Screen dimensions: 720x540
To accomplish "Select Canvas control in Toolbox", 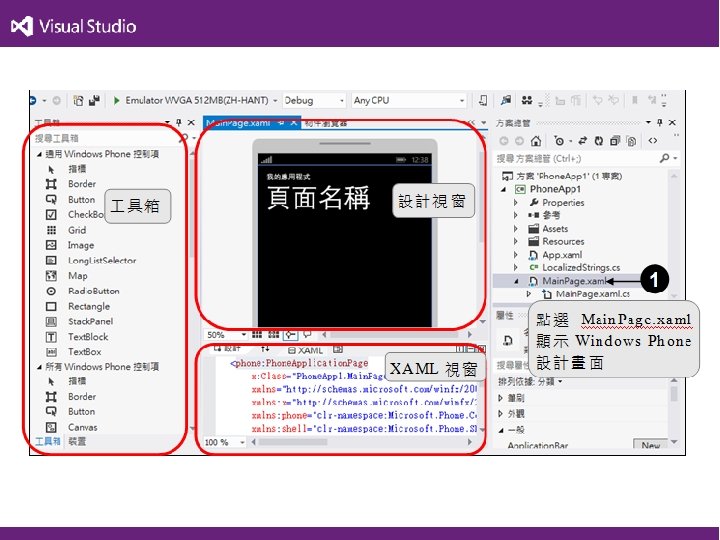I will (x=71, y=427).
